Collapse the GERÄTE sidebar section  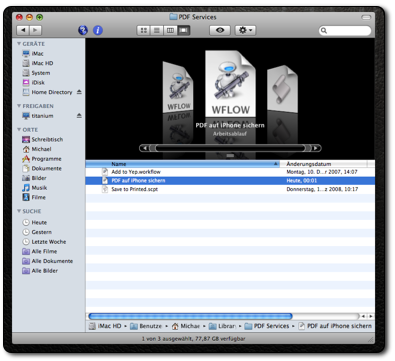pyautogui.click(x=19, y=44)
